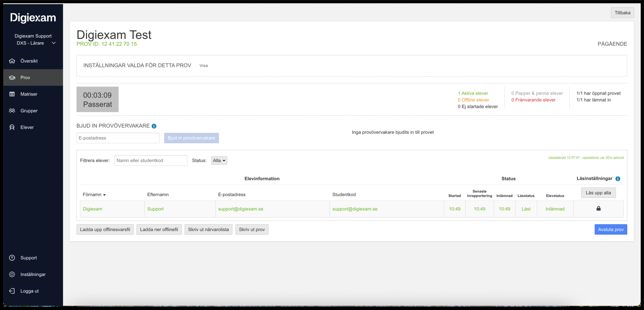Screen dimensions: 644x310
Task: Click Ladda upp offlinesvarsfil button
Action: (105, 229)
